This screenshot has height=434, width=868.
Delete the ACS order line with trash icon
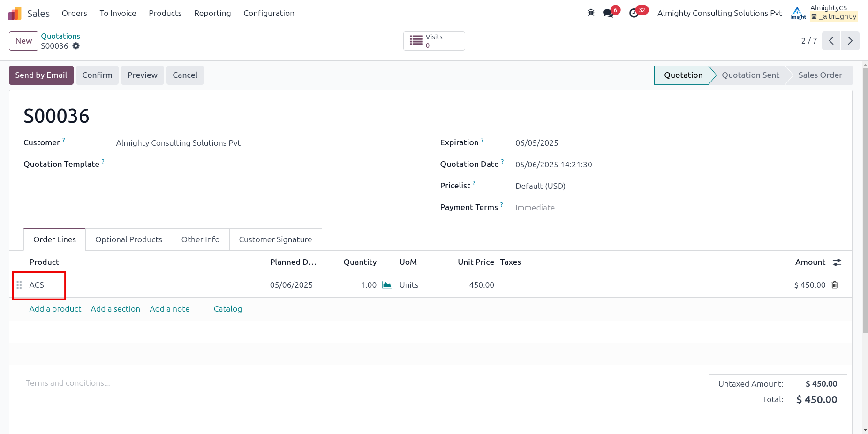pos(835,285)
